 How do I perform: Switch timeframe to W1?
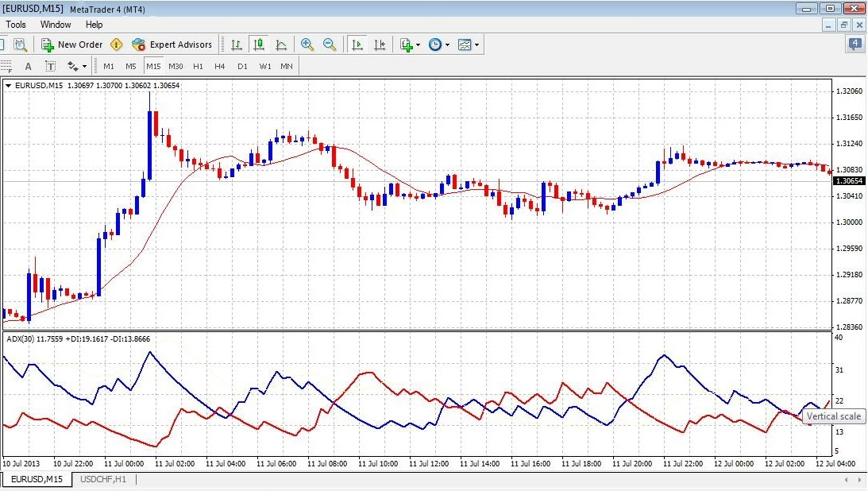(265, 67)
